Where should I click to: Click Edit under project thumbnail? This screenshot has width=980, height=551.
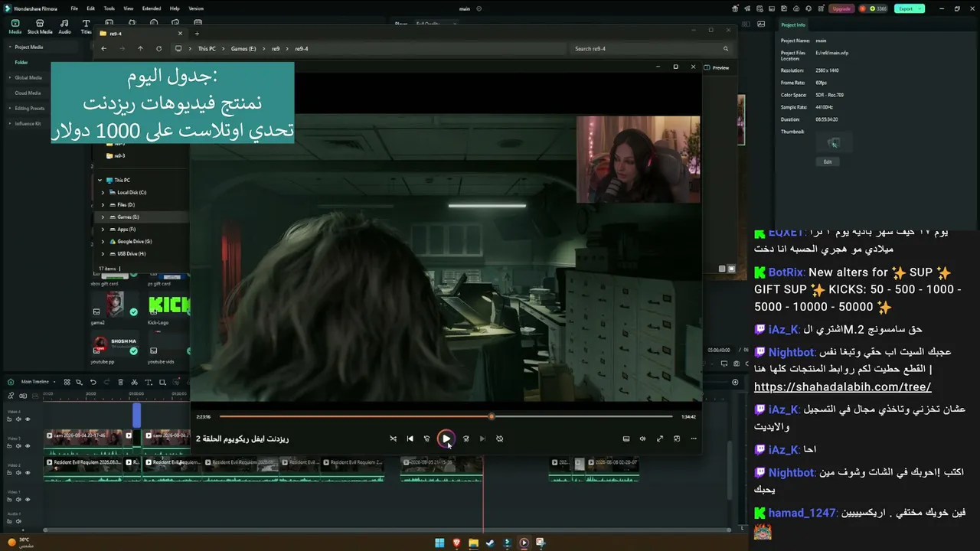tap(828, 161)
